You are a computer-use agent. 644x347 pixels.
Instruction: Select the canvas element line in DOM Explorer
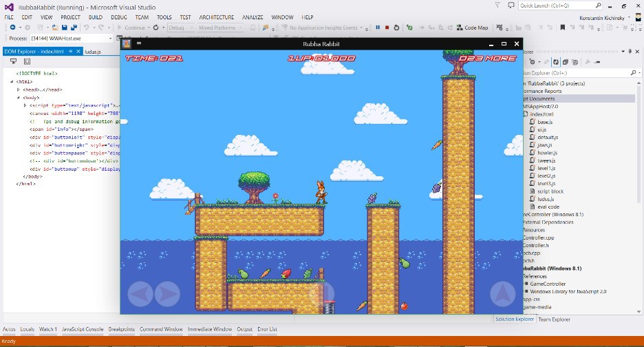pyautogui.click(x=74, y=113)
